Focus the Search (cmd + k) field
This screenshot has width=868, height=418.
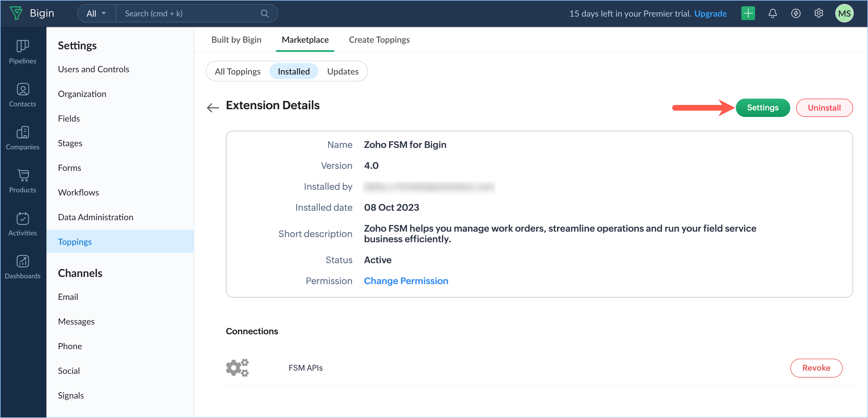point(196,13)
